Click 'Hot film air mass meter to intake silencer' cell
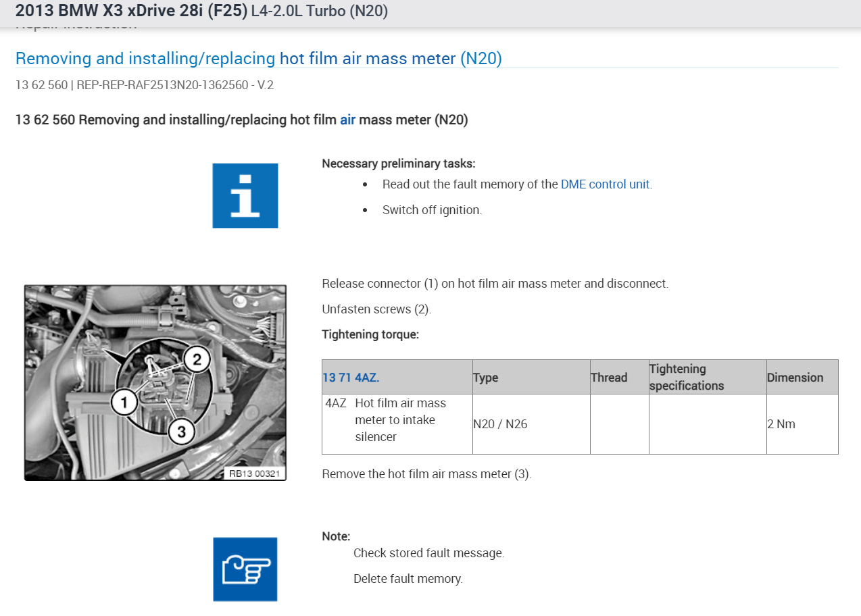861x616 pixels. click(x=401, y=420)
